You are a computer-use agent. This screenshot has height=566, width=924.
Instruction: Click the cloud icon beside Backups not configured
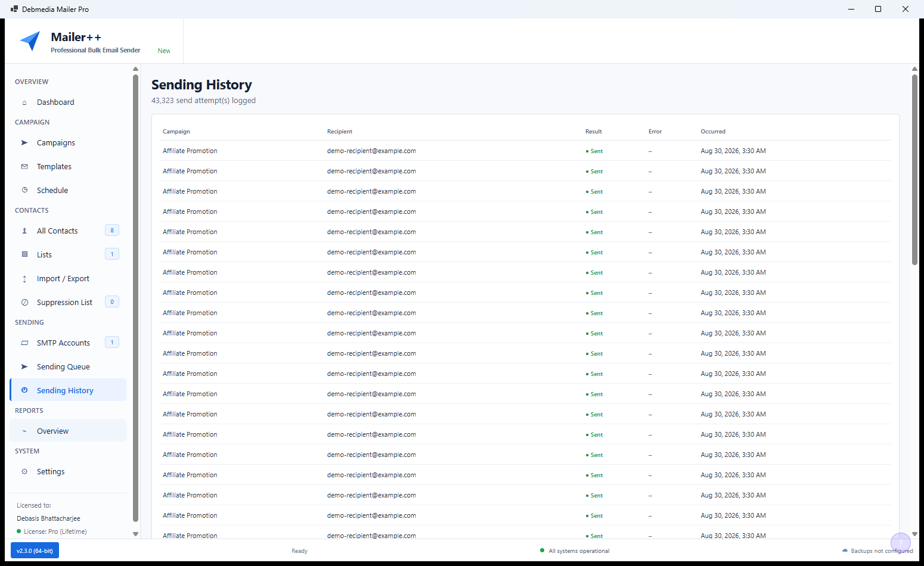[x=845, y=551]
